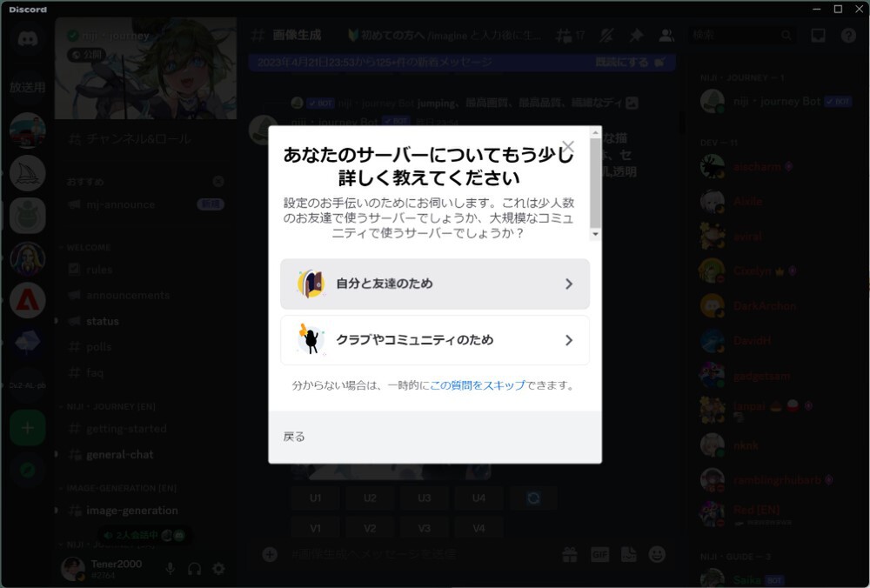The image size is (870, 588).
Task: Click the 検索 search field
Action: pyautogui.click(x=742, y=36)
